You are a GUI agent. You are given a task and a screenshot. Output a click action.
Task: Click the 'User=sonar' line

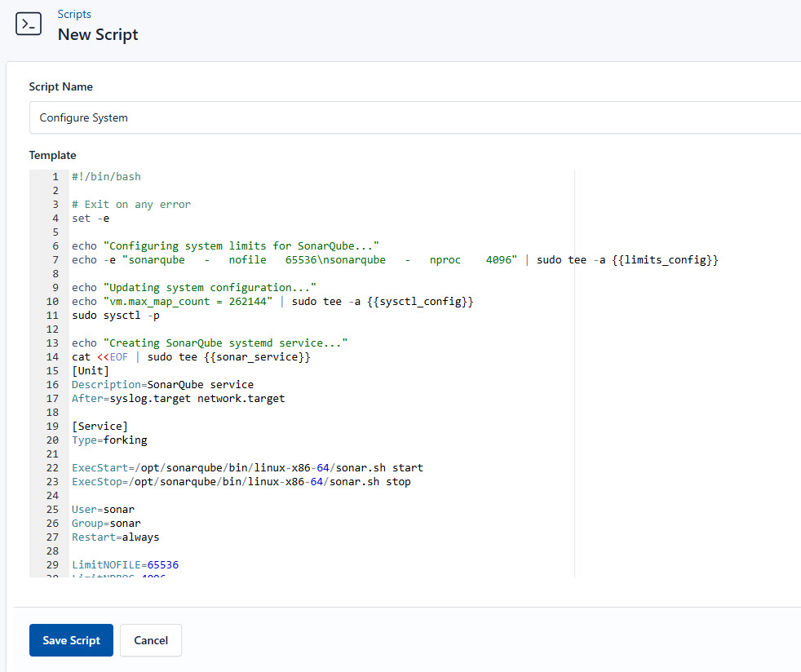104,510
